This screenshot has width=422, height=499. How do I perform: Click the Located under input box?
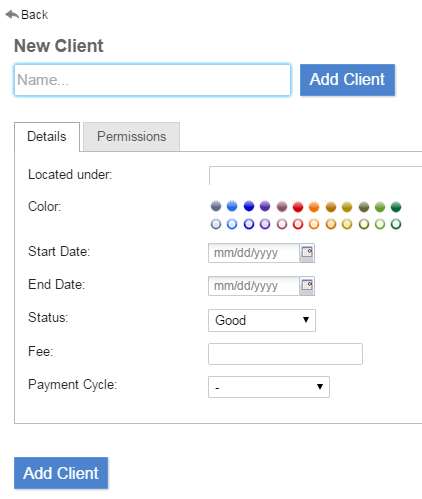pos(315,175)
